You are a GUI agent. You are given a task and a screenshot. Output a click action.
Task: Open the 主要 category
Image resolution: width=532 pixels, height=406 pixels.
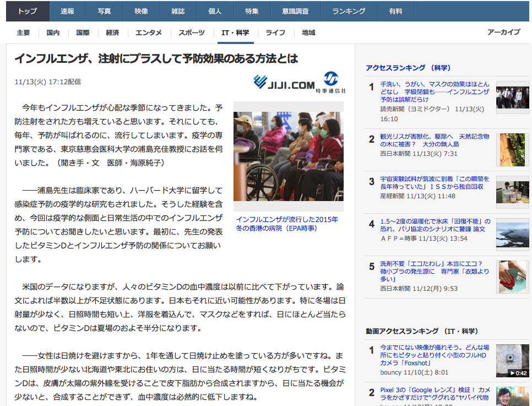pyautogui.click(x=24, y=33)
